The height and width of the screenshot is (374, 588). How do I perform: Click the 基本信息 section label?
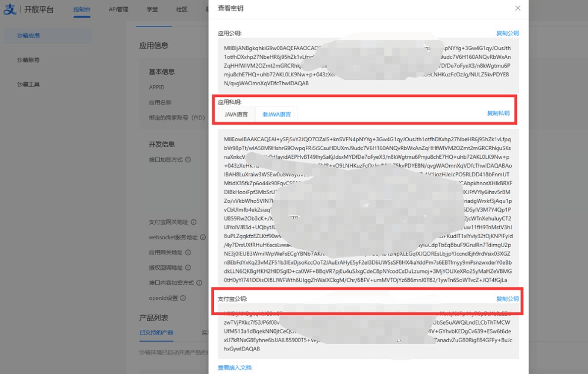point(162,72)
